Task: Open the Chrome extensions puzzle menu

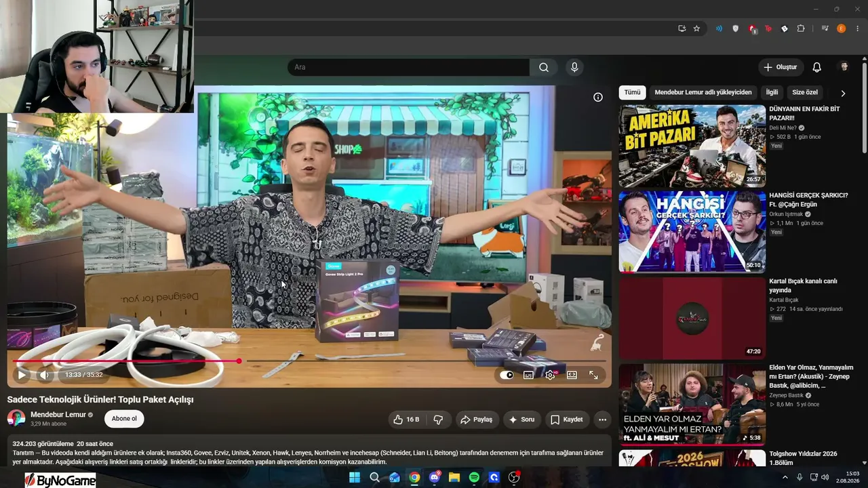Action: pyautogui.click(x=801, y=28)
